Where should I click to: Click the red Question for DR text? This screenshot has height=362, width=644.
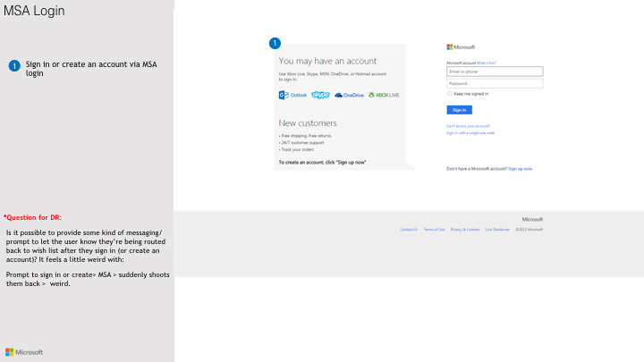tap(32, 217)
